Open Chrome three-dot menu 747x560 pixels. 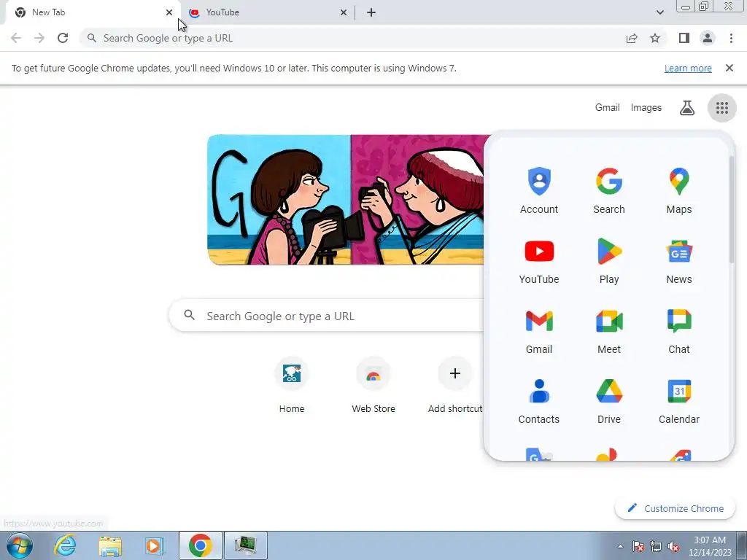click(x=731, y=38)
